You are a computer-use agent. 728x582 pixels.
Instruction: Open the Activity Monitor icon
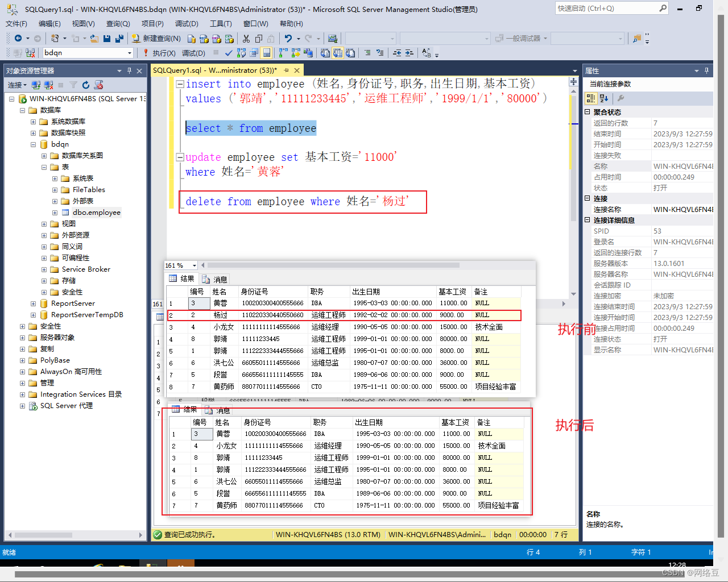[x=333, y=38]
